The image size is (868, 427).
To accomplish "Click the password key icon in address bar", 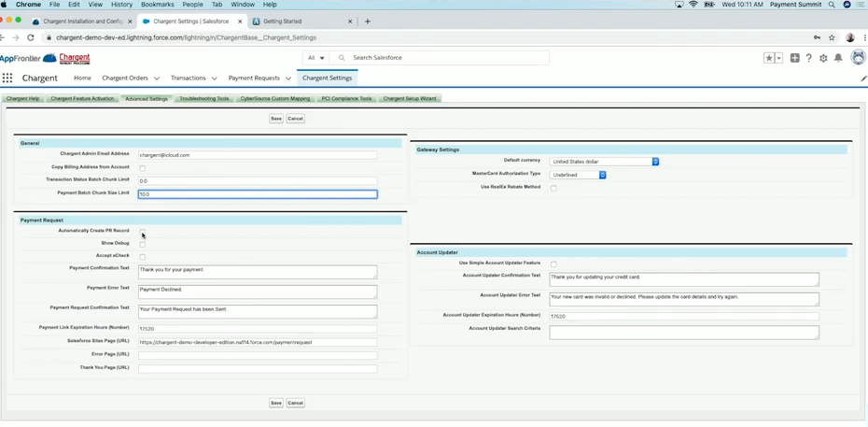I will pyautogui.click(x=817, y=37).
